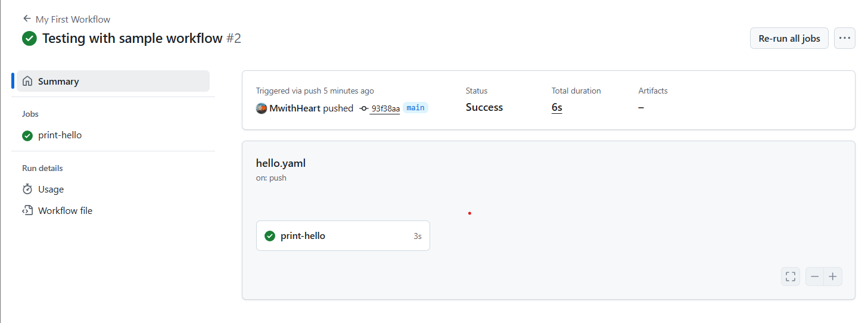Viewport: 868px width, 323px height.
Task: Click the main branch label
Action: (x=416, y=108)
